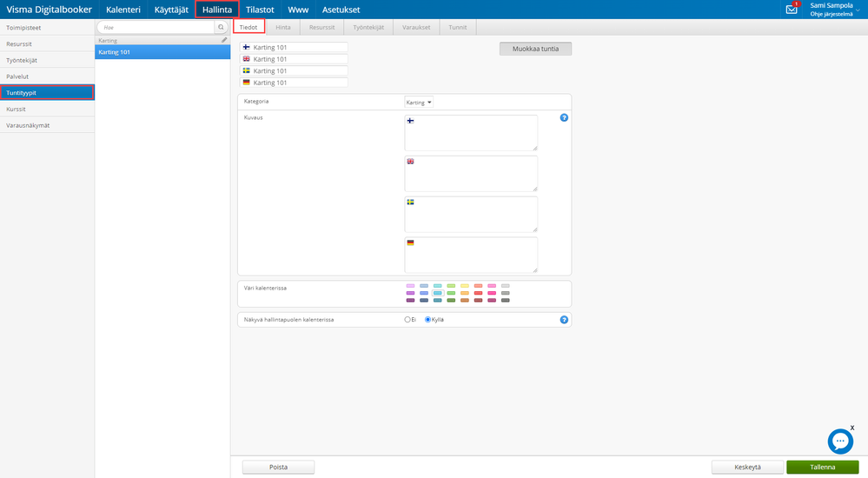Pick the medium hot pink calendar color
This screenshot has height=478, width=868.
(492, 293)
